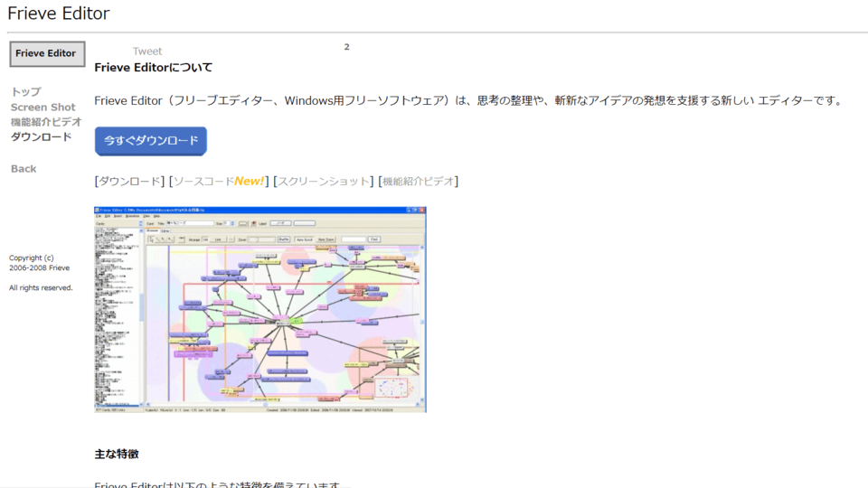Open the bracketed スクリーンショット link
The image size is (868, 488).
pyautogui.click(x=323, y=182)
